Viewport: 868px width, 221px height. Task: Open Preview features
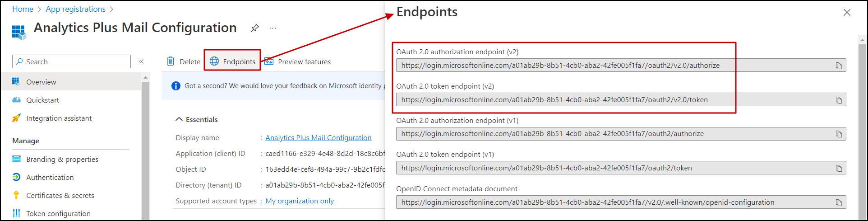(x=298, y=61)
